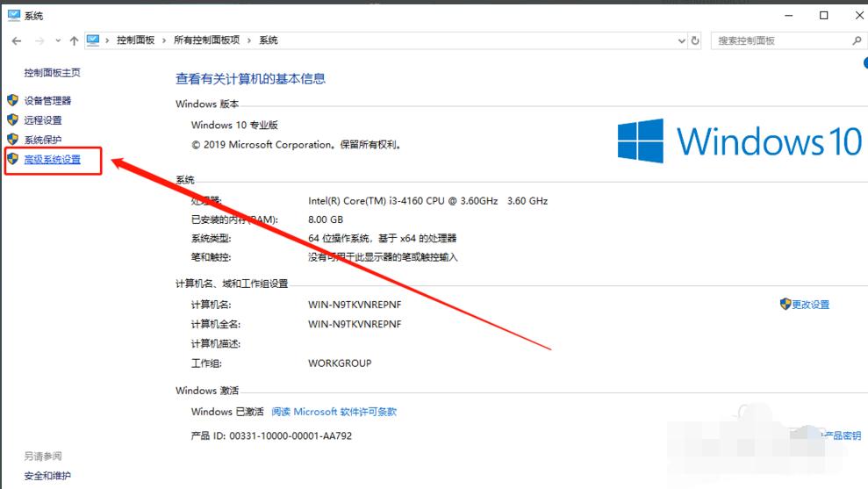The image size is (868, 489).
Task: Click the Windows 10 logo image
Action: 740,140
